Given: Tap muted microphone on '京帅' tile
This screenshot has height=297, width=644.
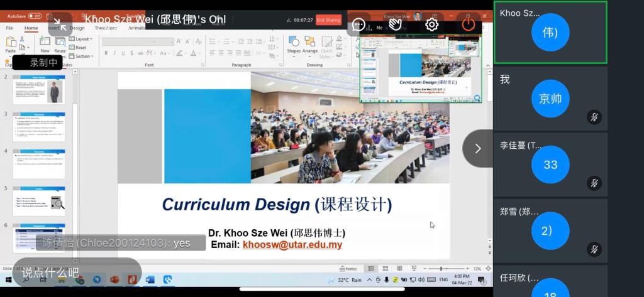Looking at the screenshot, I should (x=594, y=117).
